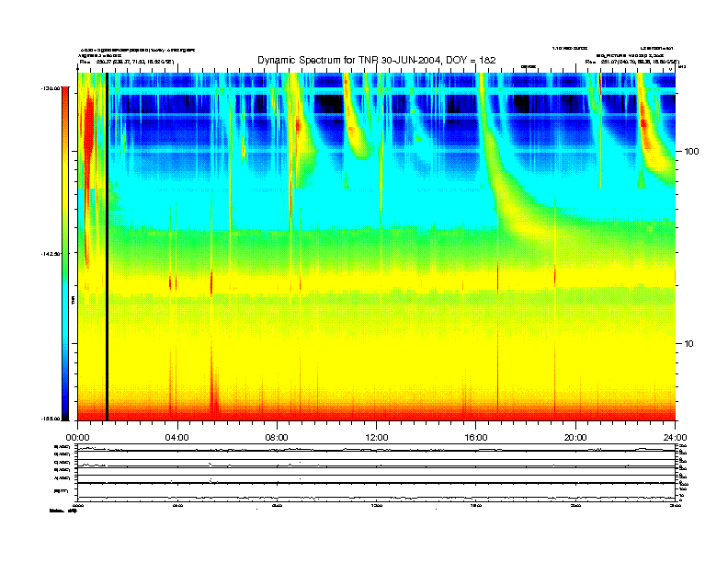Click the large 20:00 time-axis label
The image size is (728, 563).
tap(575, 438)
